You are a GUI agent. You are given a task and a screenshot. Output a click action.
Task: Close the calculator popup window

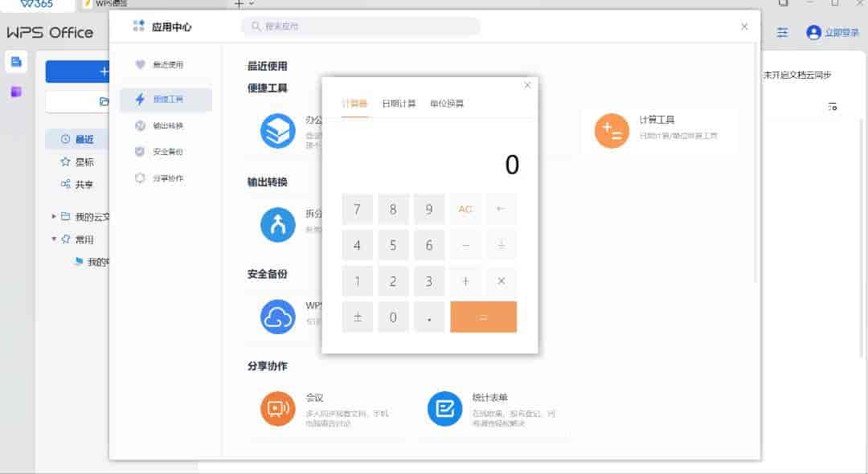pos(527,85)
